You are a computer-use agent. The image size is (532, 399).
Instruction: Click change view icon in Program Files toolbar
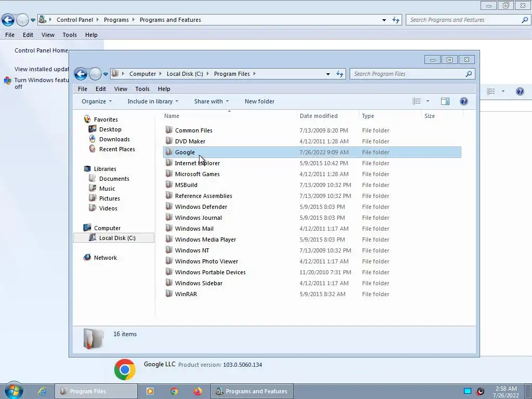[x=416, y=101]
